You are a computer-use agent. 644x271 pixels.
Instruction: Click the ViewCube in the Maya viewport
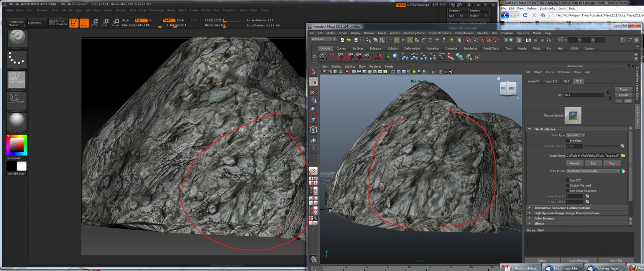pos(508,88)
